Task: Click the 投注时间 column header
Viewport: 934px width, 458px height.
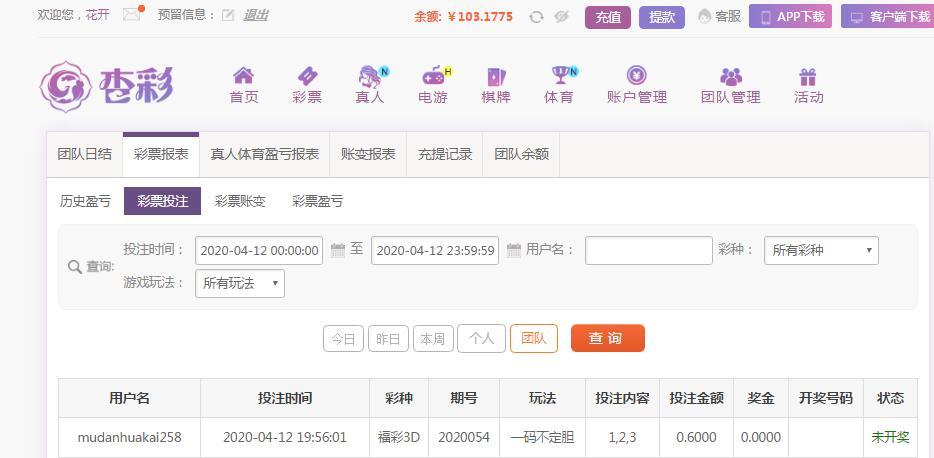Action: [x=285, y=398]
